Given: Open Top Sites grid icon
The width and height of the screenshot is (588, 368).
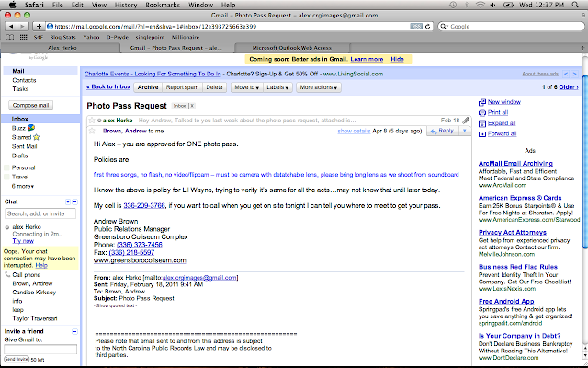Looking at the screenshot, I should (23, 37).
